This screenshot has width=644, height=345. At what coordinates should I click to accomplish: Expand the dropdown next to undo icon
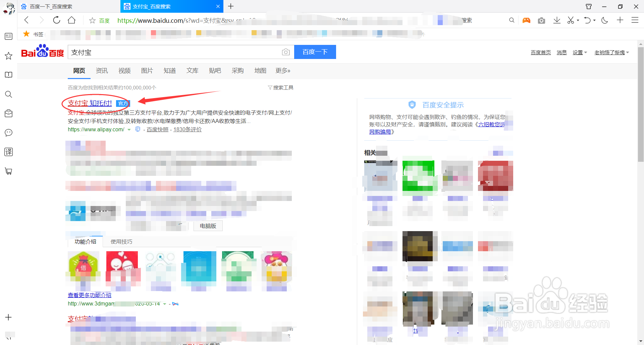click(594, 20)
